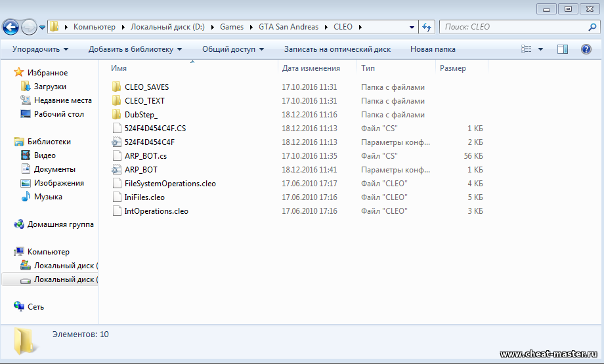Open Домашняя группа in the sidebar
The height and width of the screenshot is (364, 604).
coord(60,224)
